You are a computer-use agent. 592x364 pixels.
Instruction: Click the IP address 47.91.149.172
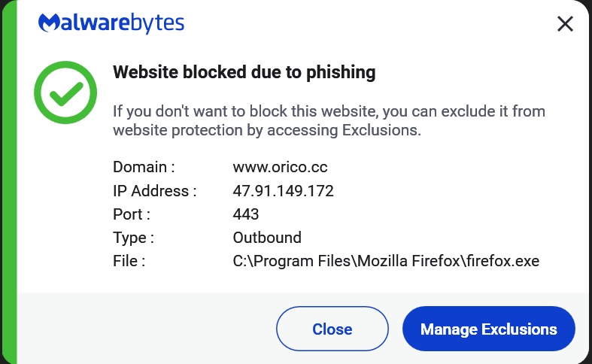tap(283, 191)
